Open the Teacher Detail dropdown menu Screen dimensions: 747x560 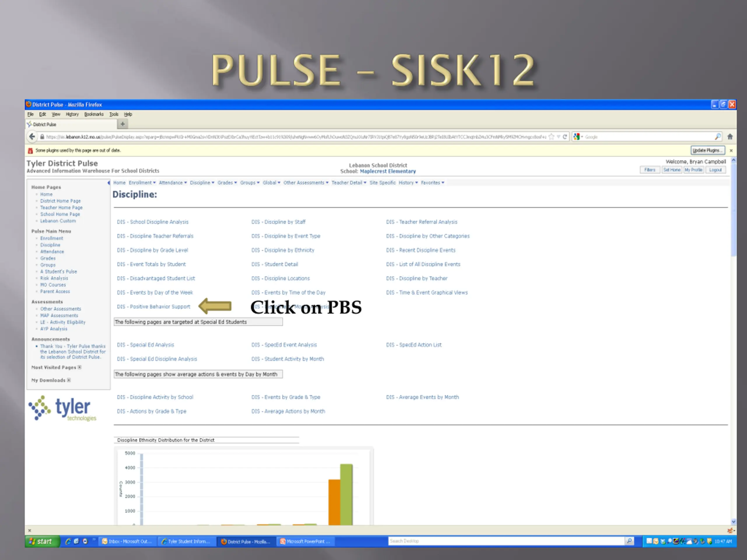coord(348,183)
